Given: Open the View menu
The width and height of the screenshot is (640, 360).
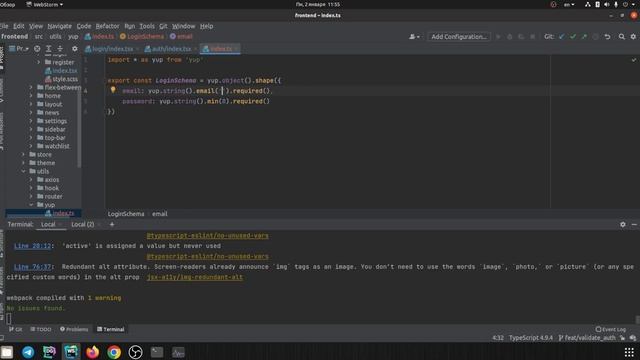Looking at the screenshot, I should (36, 26).
